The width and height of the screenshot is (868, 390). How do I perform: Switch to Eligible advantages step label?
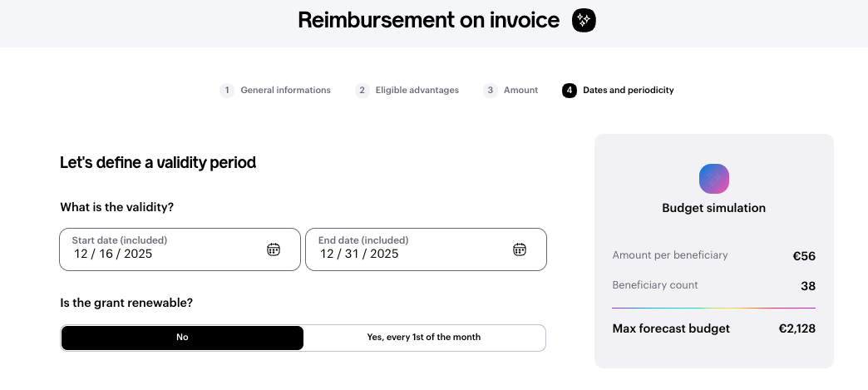tap(417, 91)
